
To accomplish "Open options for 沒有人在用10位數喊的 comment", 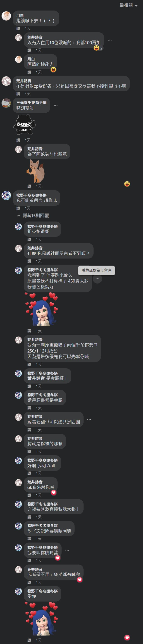I will (110, 40).
